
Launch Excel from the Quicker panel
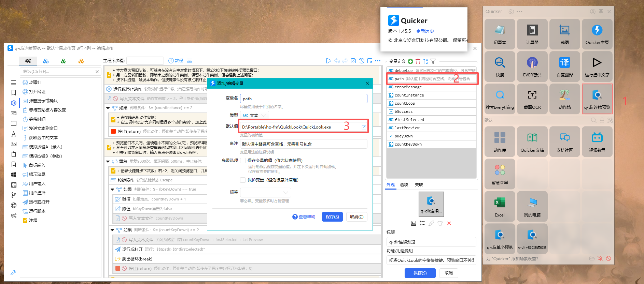pyautogui.click(x=500, y=207)
